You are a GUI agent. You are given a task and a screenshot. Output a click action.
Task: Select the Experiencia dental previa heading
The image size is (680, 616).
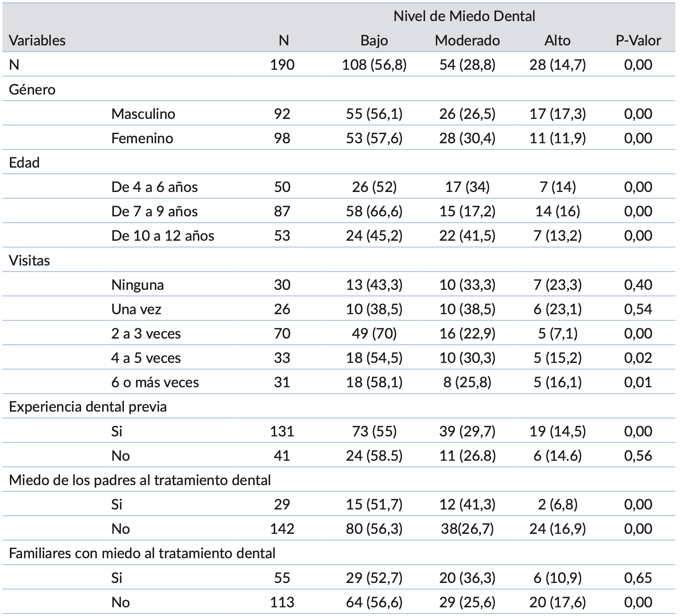coord(88,407)
